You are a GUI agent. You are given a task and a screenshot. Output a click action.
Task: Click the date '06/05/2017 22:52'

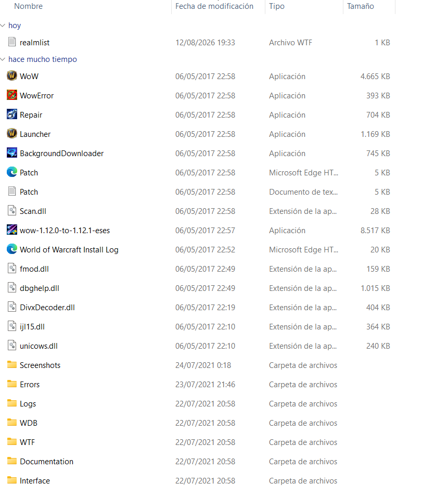click(205, 250)
